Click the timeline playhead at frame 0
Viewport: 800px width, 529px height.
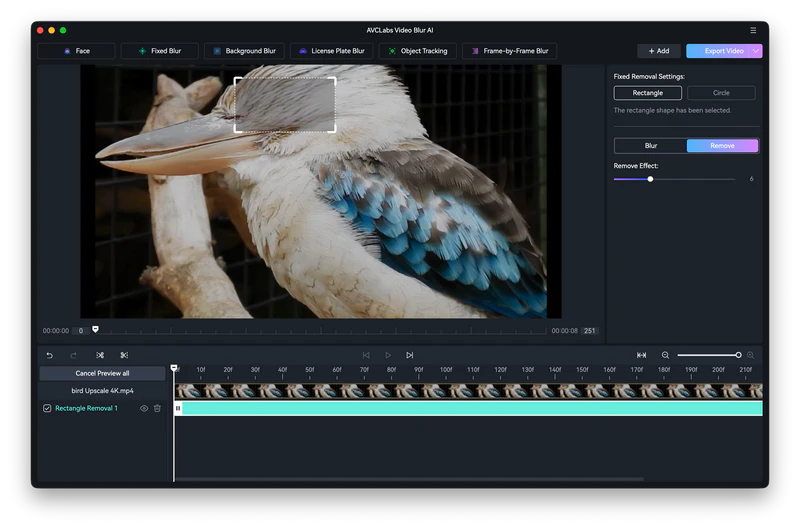pyautogui.click(x=174, y=368)
